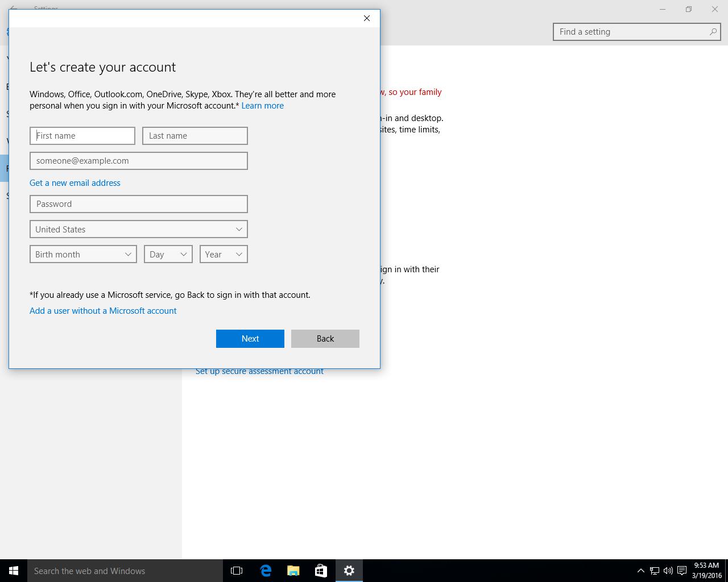Open the network status tray icon
The image size is (728, 582).
(x=655, y=571)
